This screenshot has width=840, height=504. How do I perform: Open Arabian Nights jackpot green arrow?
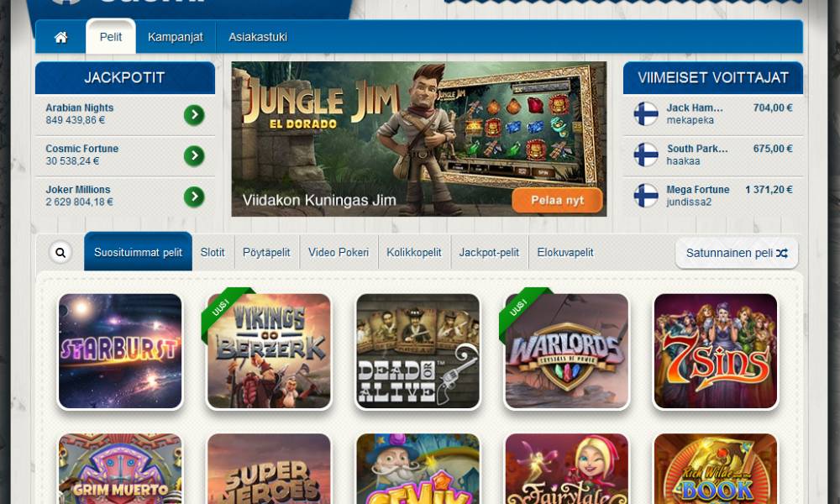pos(194,114)
